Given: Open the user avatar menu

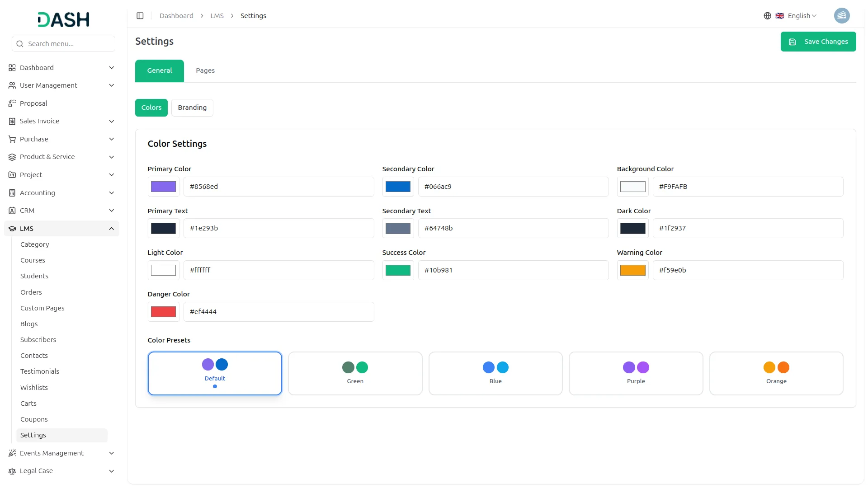Looking at the screenshot, I should [841, 16].
